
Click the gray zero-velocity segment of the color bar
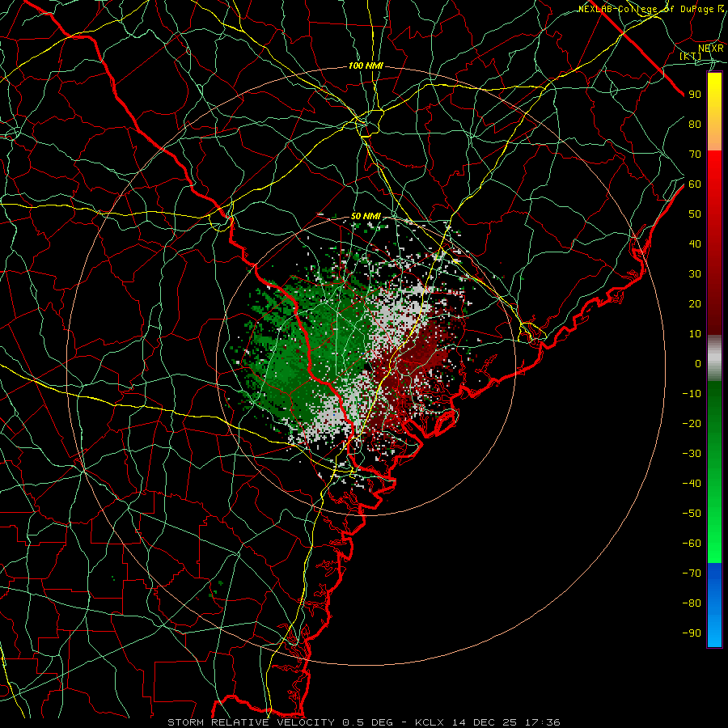point(714,358)
